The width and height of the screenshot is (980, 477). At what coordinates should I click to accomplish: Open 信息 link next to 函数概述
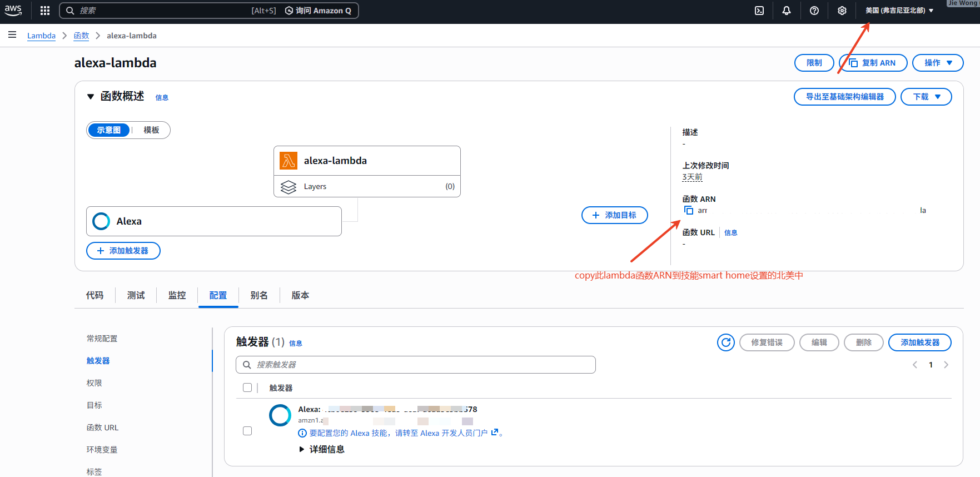tap(162, 97)
